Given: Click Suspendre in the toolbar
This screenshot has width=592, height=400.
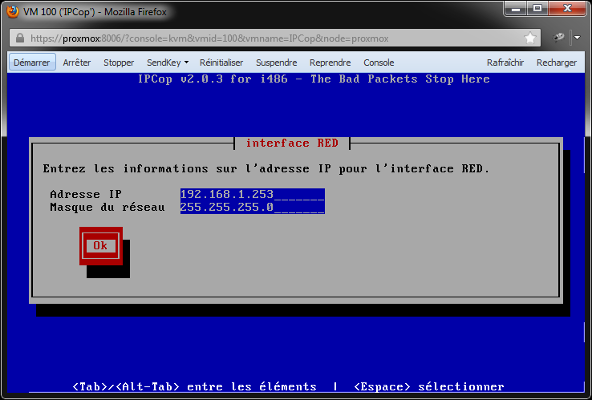Looking at the screenshot, I should 276,62.
